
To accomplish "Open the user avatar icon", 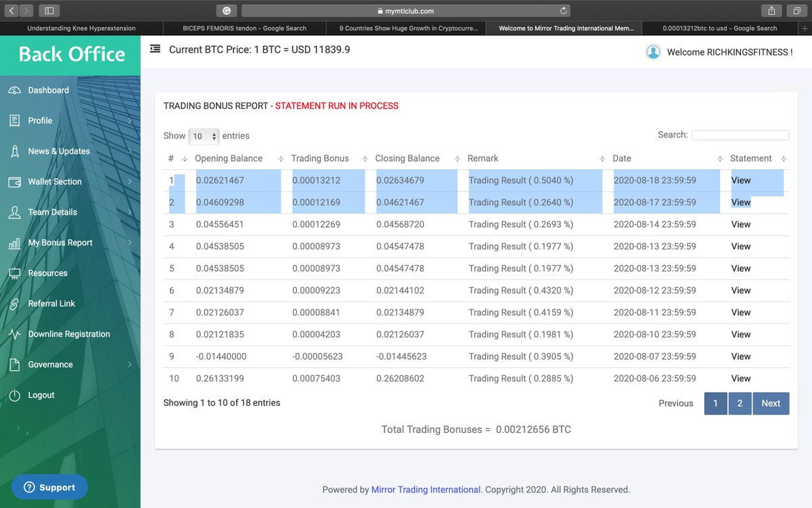I will (653, 51).
